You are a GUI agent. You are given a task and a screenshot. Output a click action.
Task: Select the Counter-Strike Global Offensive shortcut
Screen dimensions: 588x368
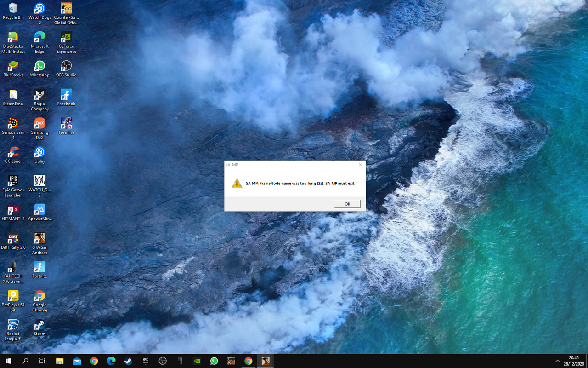click(66, 14)
